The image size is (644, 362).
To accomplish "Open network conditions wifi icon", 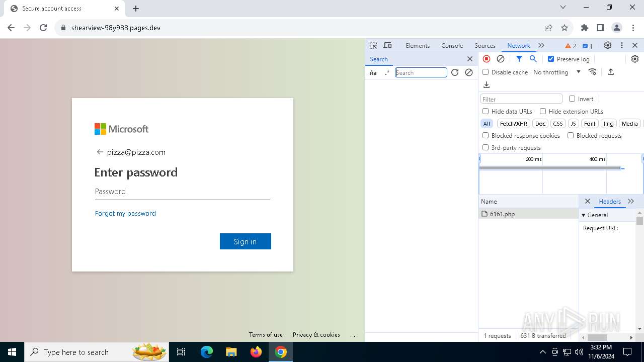I will coord(593,72).
